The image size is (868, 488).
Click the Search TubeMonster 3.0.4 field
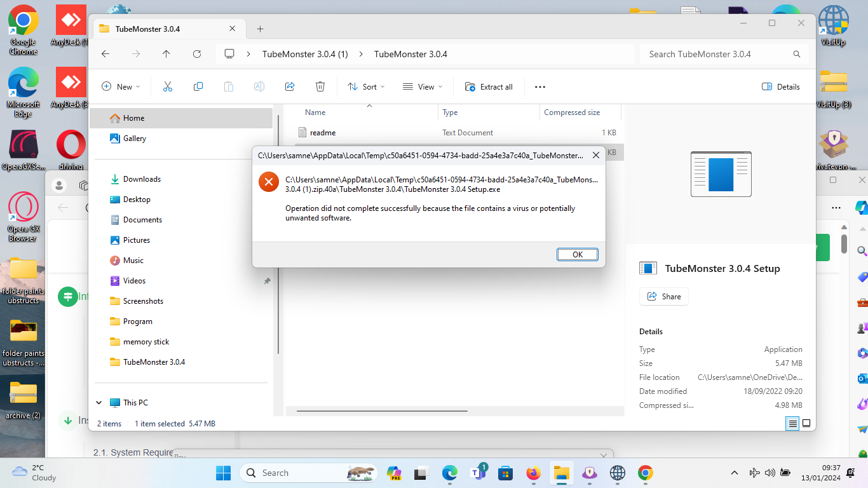(x=718, y=54)
